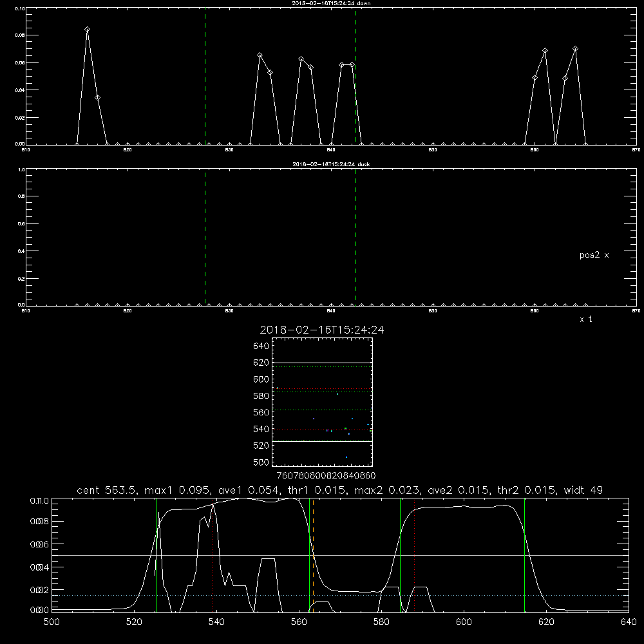Click the "760780800820840860" x-axis labels under scatter plot
644x644 pixels.
[326, 475]
